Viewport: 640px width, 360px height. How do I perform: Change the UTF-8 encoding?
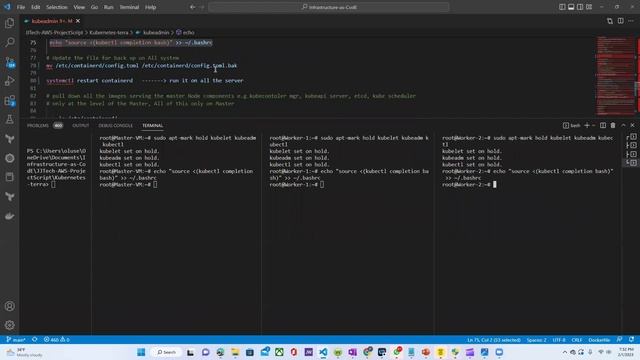559,340
